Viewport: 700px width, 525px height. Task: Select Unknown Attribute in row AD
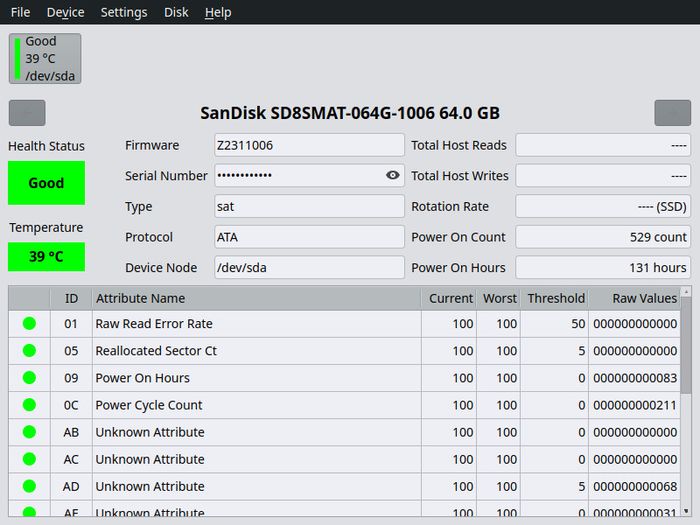(150, 486)
